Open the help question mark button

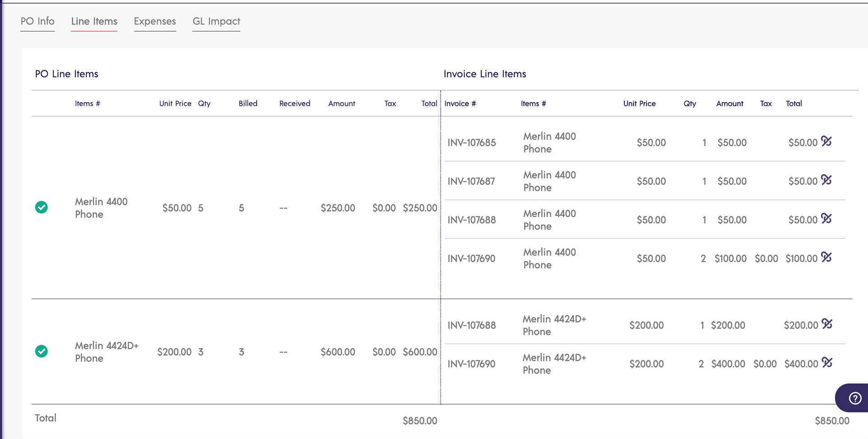coord(855,398)
